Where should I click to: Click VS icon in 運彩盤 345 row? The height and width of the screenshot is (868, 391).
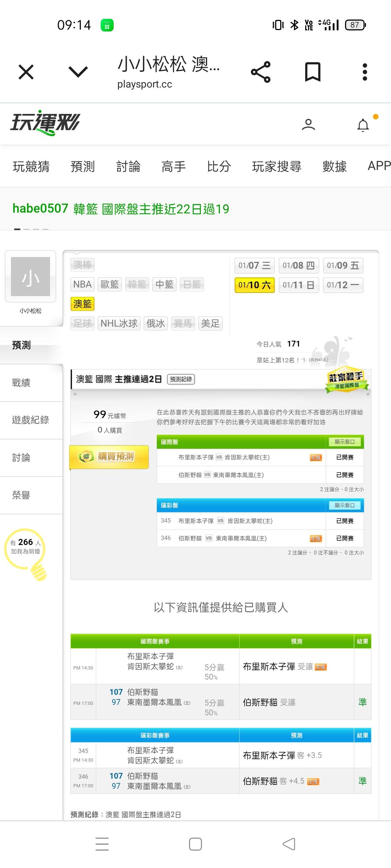220,521
